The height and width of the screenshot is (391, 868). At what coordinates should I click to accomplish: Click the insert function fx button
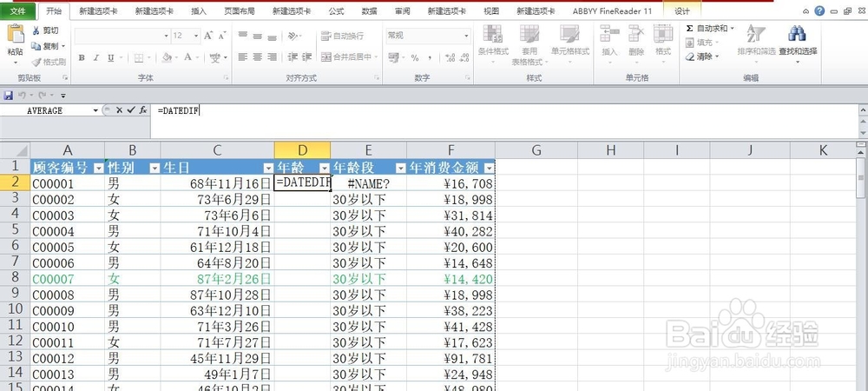(143, 110)
